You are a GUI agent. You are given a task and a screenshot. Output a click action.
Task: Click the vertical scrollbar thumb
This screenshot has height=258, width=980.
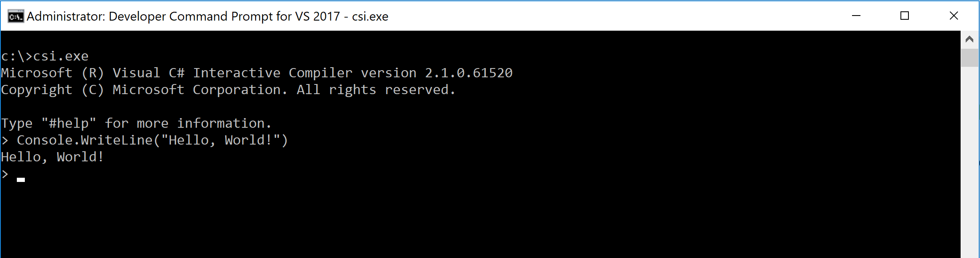pyautogui.click(x=969, y=58)
